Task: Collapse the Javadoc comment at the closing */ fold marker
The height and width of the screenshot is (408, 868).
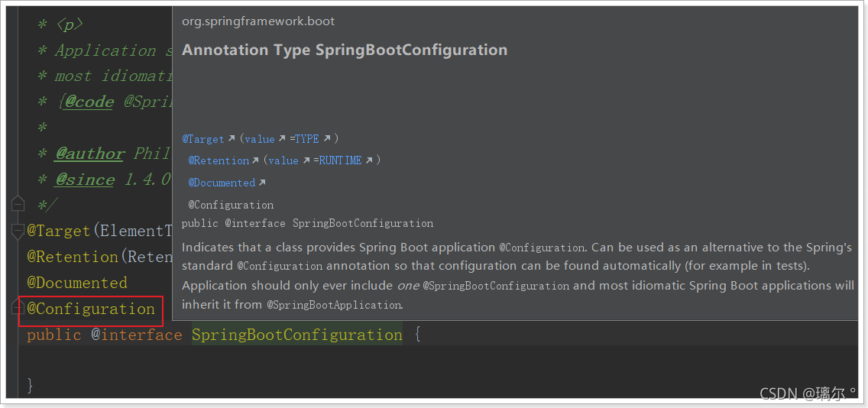Action: pos(18,205)
